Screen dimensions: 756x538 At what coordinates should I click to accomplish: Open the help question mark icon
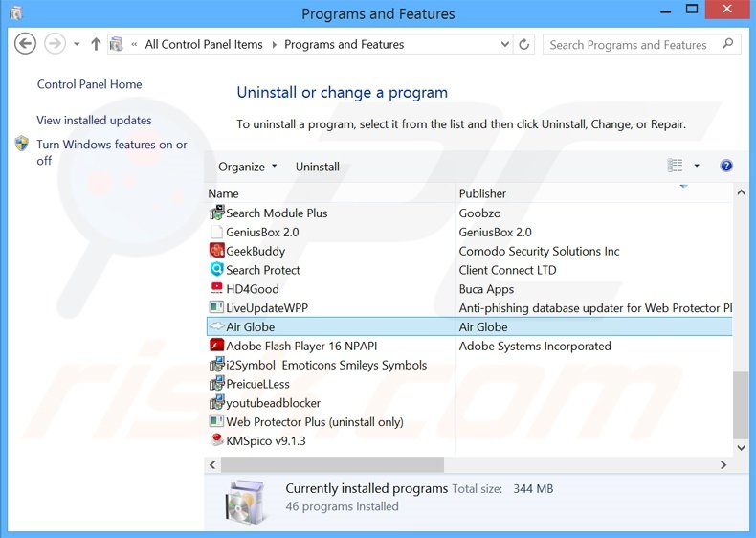coord(726,166)
